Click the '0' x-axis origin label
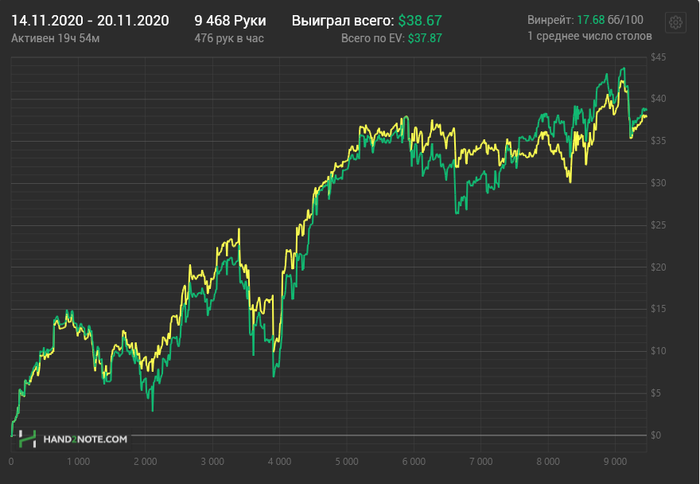 coord(11,462)
